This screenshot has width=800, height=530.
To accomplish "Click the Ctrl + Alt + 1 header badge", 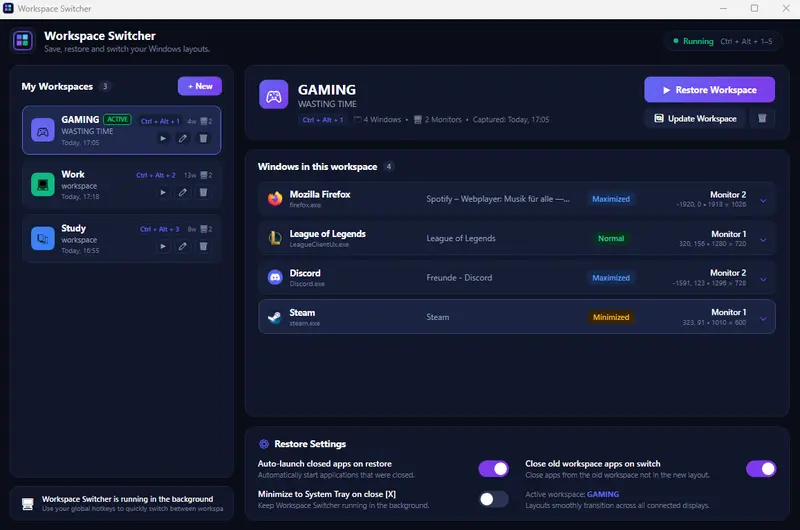I will click(x=323, y=120).
